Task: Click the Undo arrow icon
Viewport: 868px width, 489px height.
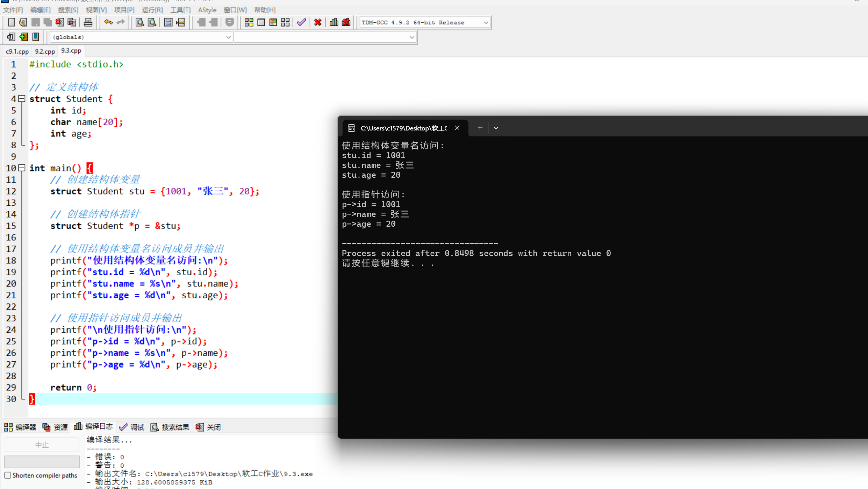Action: click(108, 22)
